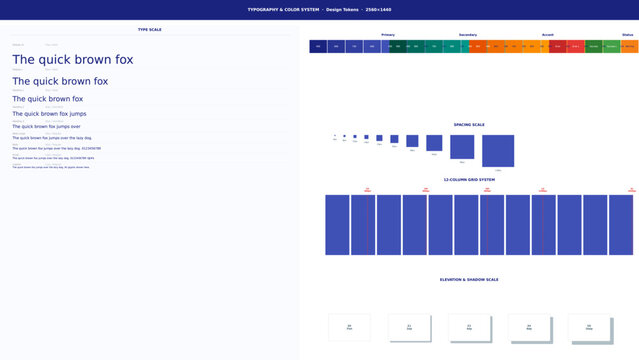Click the "Accent" color group label

click(x=548, y=35)
